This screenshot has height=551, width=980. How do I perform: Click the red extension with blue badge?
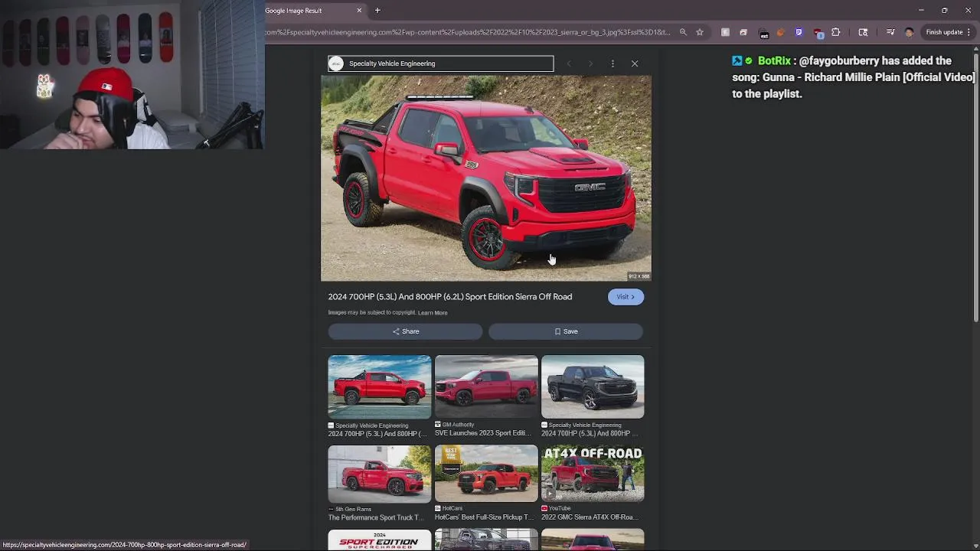tap(818, 33)
